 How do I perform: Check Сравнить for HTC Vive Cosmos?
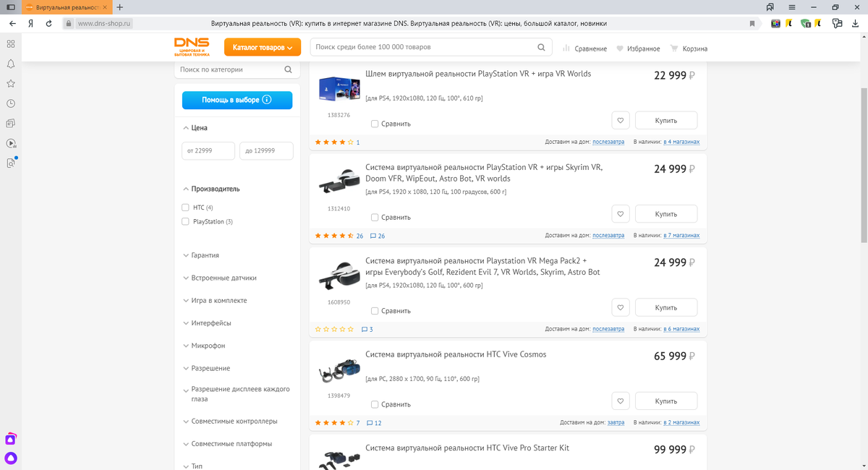[x=375, y=404]
